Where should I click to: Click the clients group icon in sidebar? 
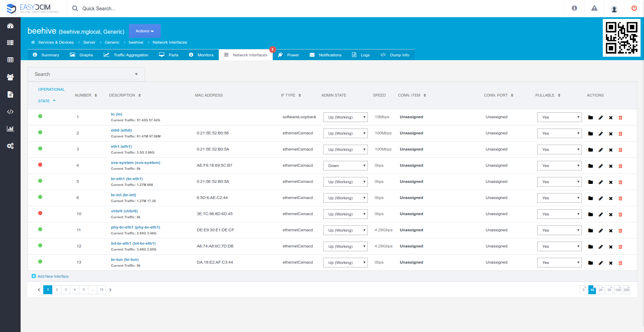click(10, 77)
